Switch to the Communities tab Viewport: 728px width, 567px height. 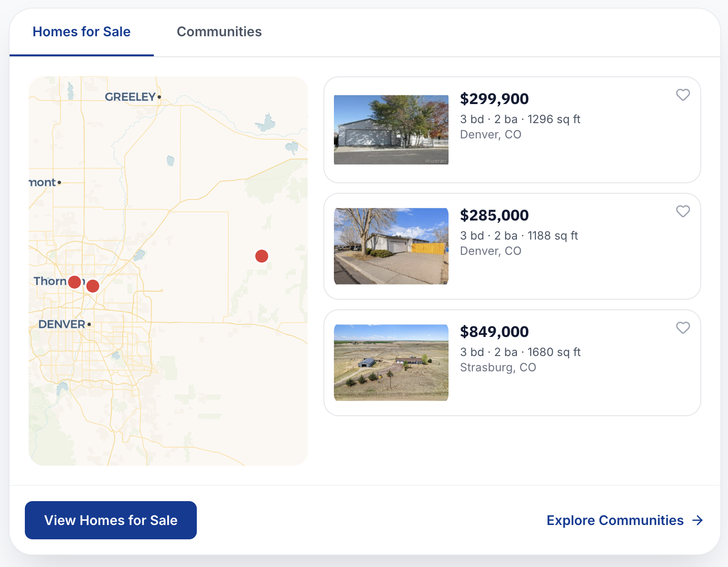coord(219,32)
